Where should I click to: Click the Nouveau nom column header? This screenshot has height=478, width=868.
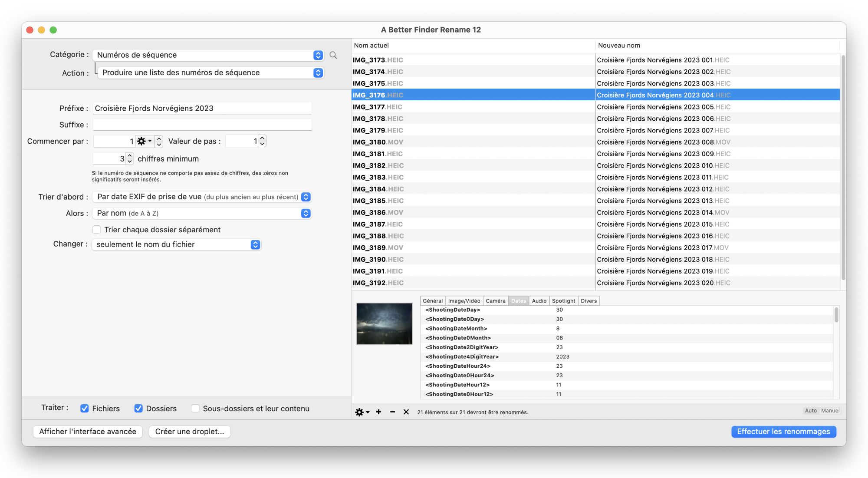point(717,45)
